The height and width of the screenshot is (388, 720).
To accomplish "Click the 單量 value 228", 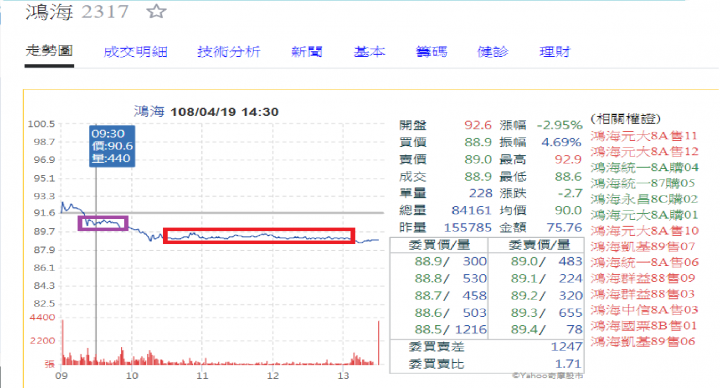I will pyautogui.click(x=480, y=193).
